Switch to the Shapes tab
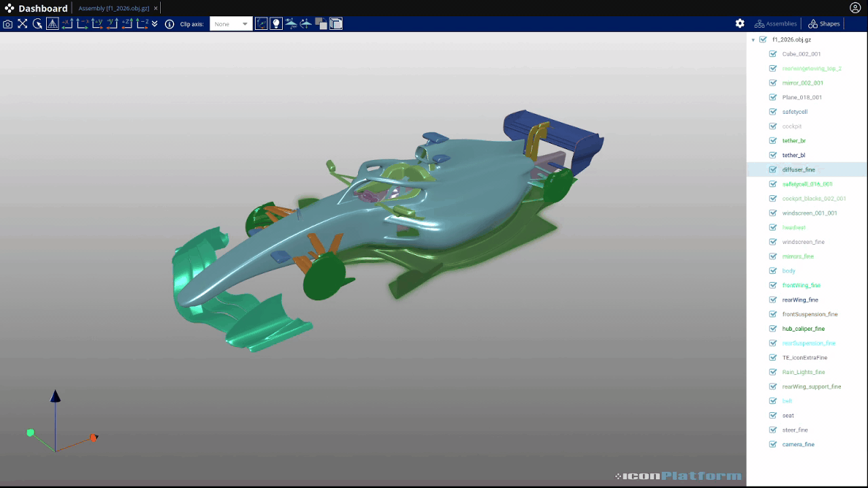Screen dimensions: 868x488 tap(824, 24)
